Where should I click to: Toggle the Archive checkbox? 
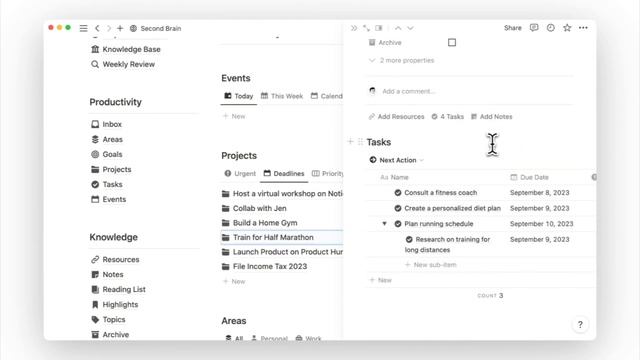click(452, 42)
